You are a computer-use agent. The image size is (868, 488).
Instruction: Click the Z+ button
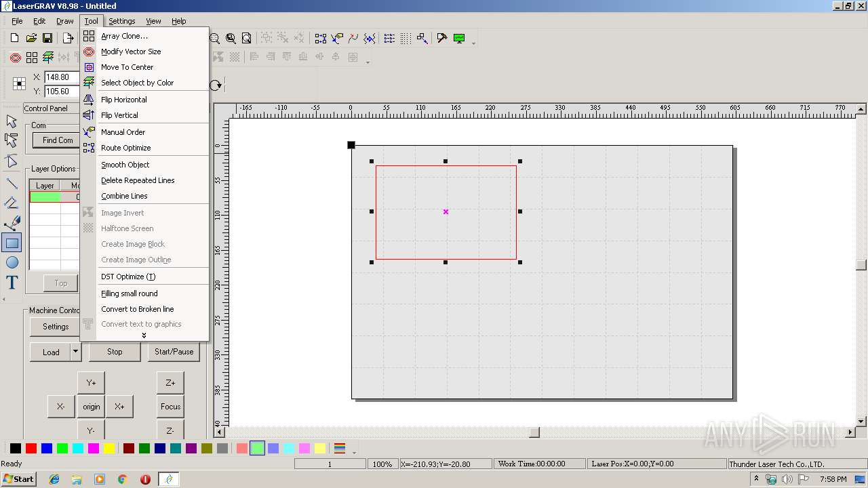click(170, 383)
